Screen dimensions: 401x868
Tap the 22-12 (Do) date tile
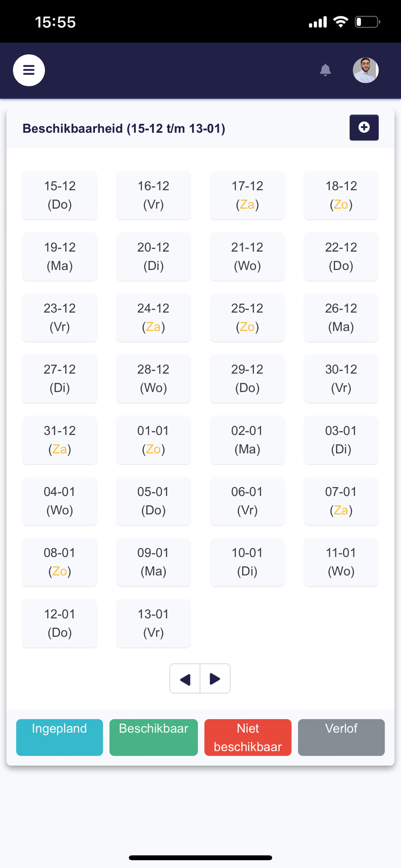[x=341, y=256]
